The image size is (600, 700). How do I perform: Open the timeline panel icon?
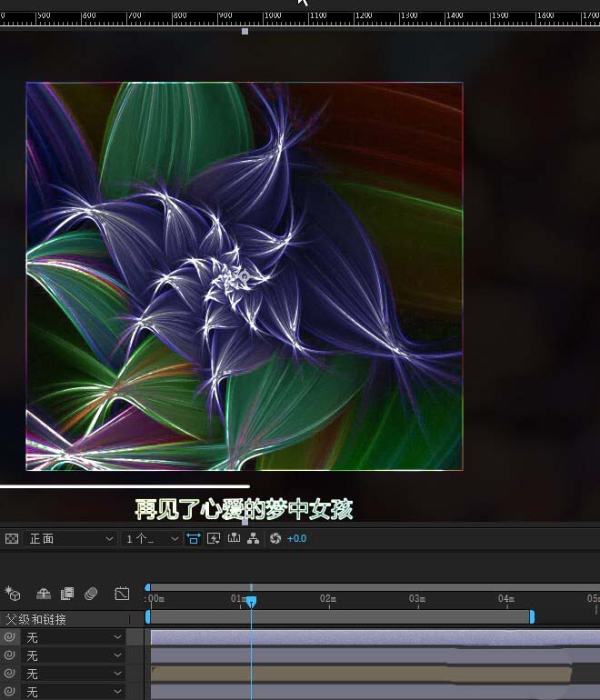pyautogui.click(x=234, y=539)
